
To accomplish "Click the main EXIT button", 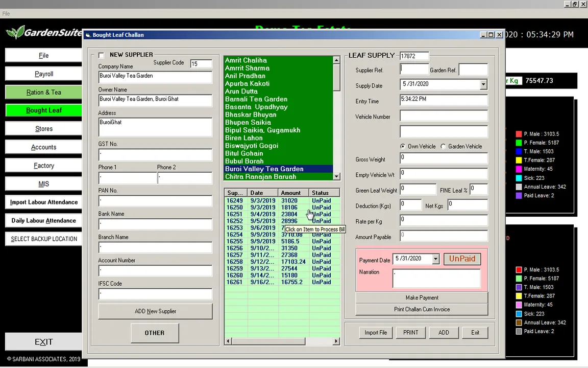I will [43, 342].
